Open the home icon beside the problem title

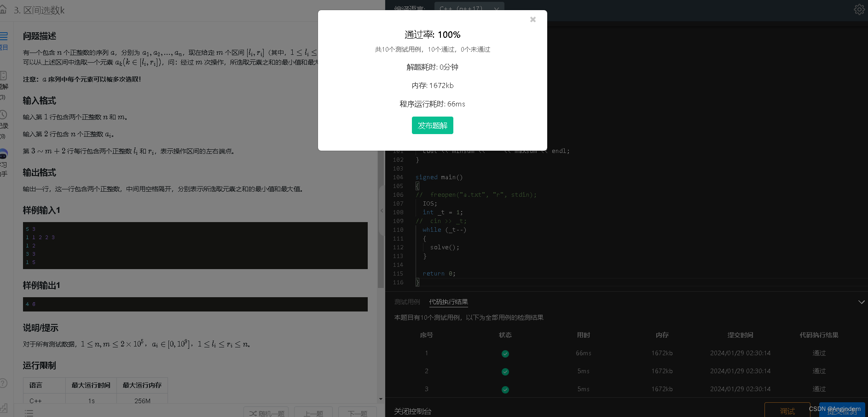point(3,9)
